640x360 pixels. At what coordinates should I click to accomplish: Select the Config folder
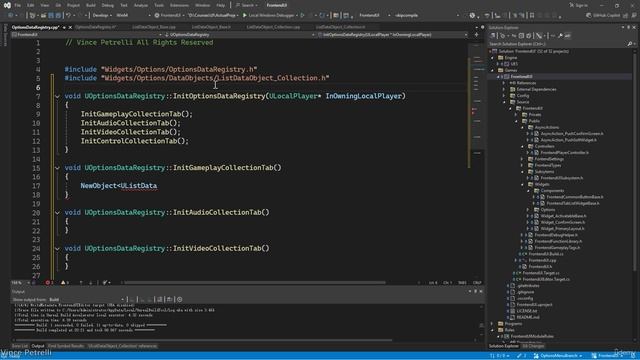pyautogui.click(x=522, y=96)
